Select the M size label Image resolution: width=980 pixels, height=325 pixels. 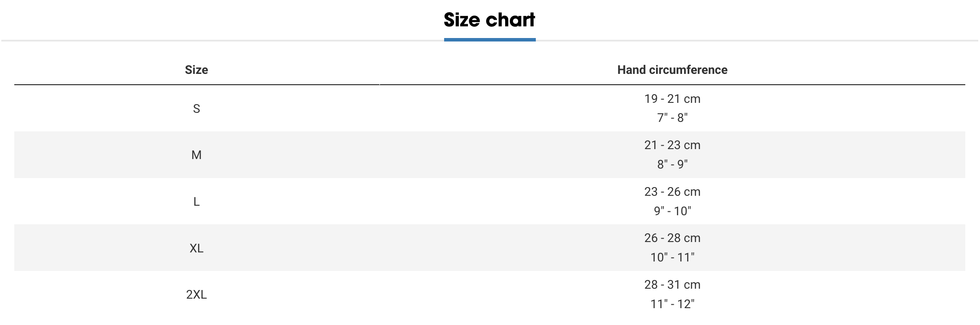click(196, 155)
